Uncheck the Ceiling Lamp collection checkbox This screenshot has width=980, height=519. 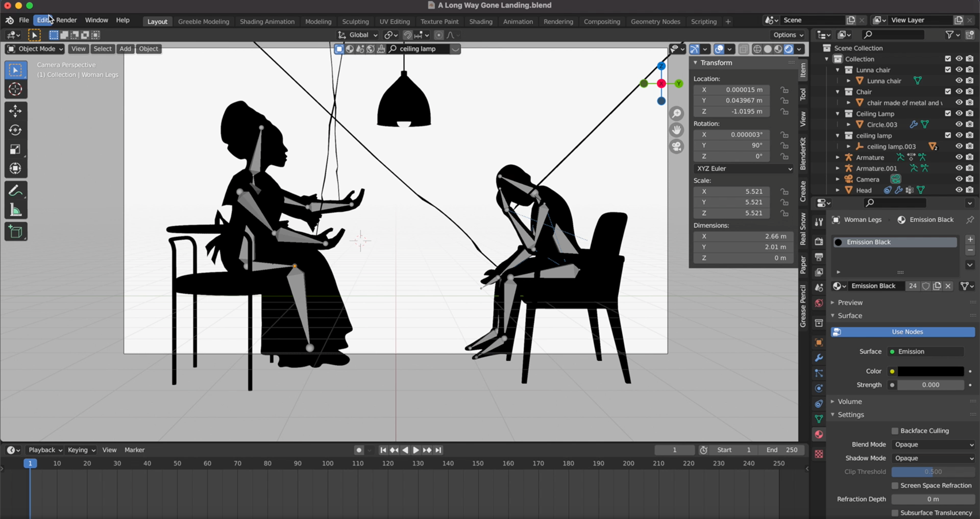pyautogui.click(x=948, y=113)
